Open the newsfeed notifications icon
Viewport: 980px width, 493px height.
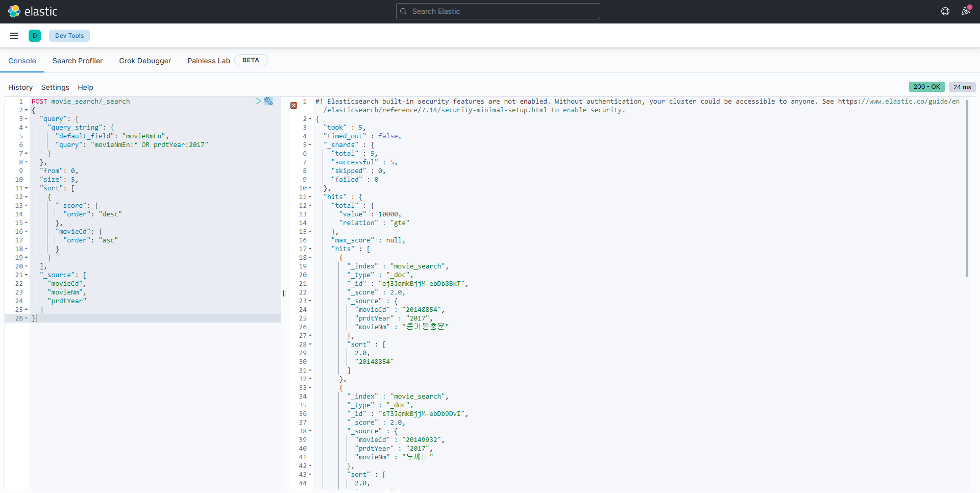966,11
